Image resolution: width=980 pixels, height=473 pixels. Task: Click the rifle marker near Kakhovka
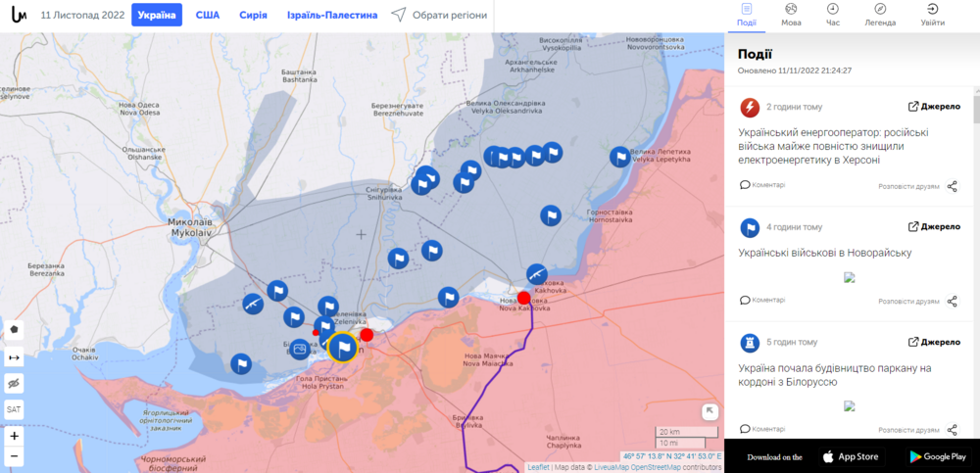pyautogui.click(x=537, y=273)
